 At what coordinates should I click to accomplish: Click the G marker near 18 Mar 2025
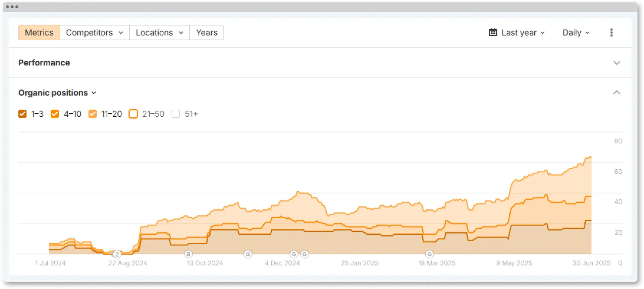pyautogui.click(x=430, y=254)
